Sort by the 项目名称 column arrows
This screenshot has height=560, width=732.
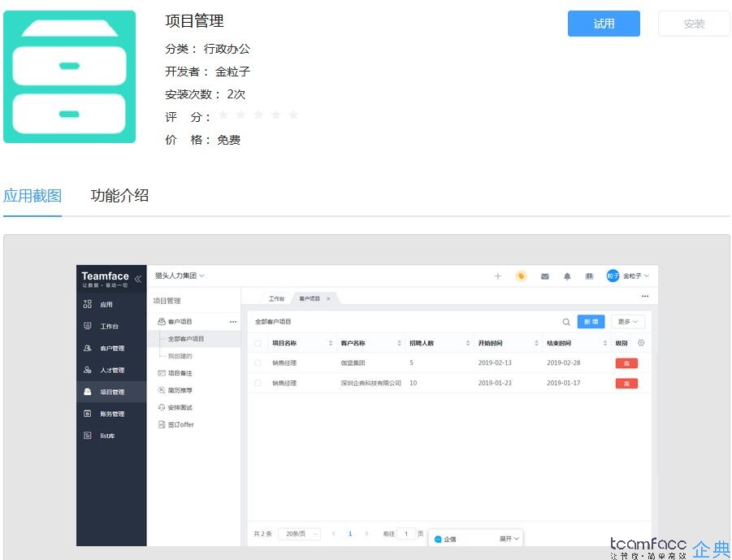[x=331, y=343]
